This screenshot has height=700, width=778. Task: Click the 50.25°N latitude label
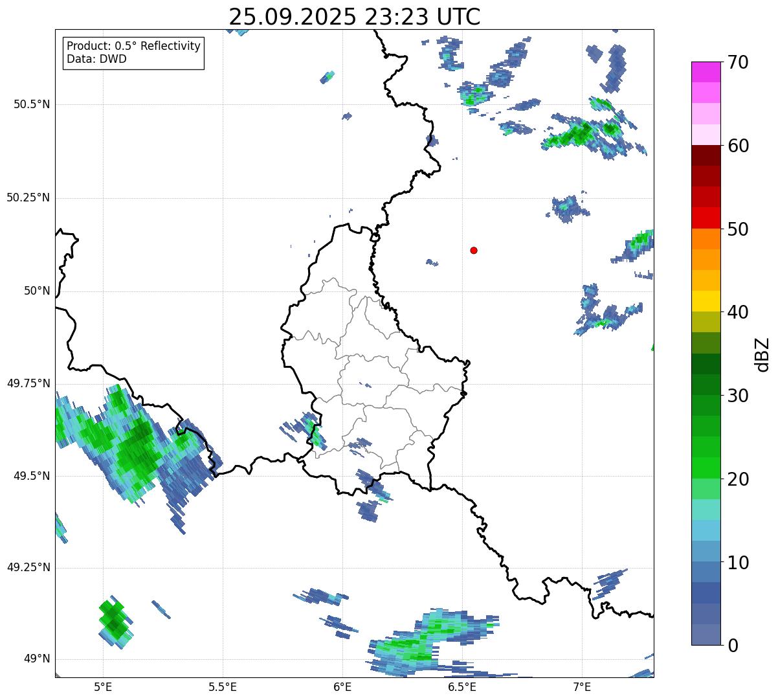coord(28,198)
